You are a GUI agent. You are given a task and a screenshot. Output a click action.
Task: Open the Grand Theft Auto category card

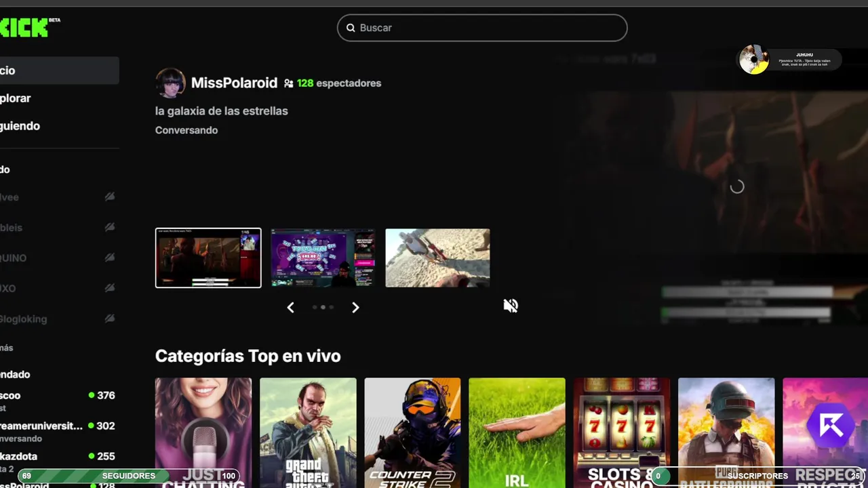pos(308,432)
